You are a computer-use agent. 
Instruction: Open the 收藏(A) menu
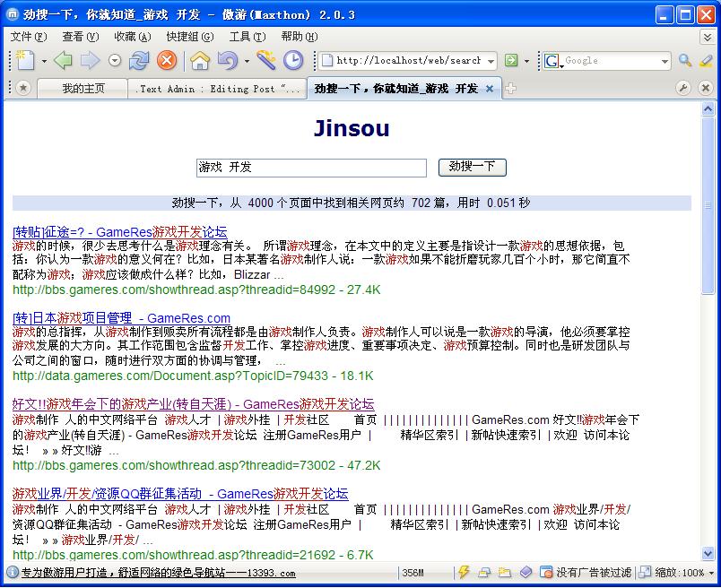(x=133, y=37)
